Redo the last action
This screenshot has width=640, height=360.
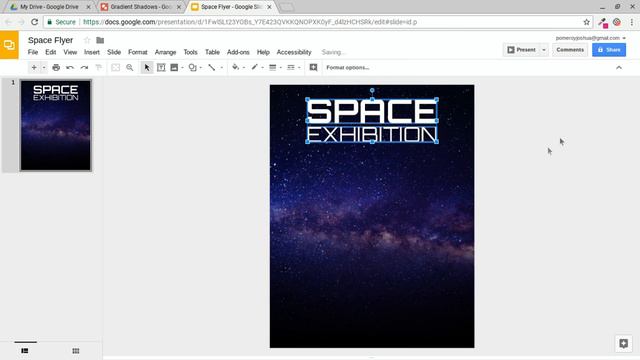[84, 68]
